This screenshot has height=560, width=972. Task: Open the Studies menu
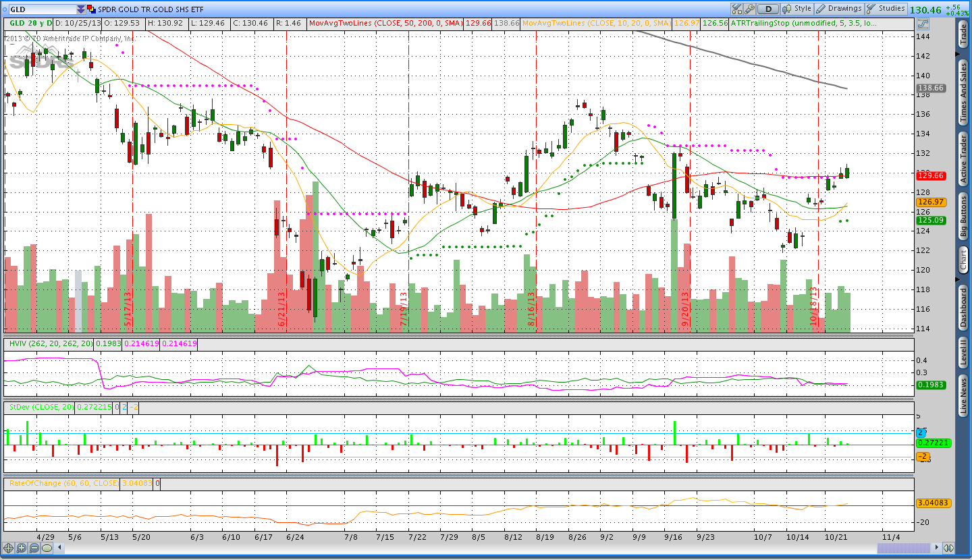click(886, 9)
